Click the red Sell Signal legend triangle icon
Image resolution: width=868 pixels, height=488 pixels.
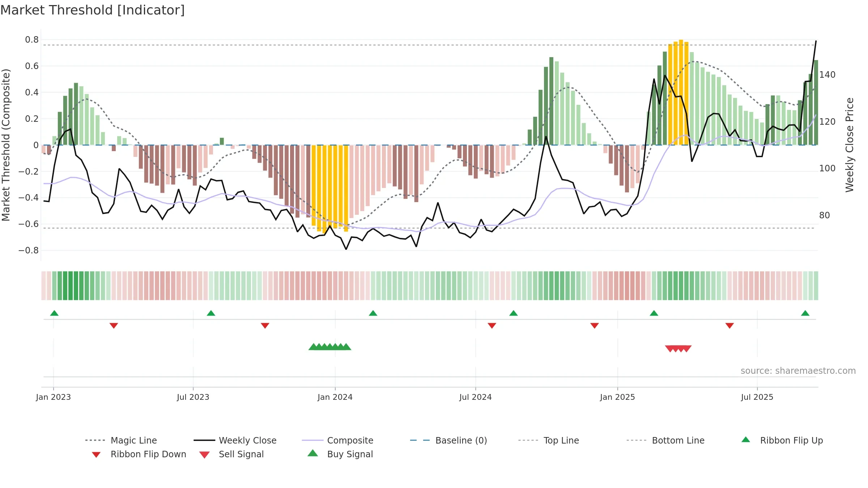(204, 455)
